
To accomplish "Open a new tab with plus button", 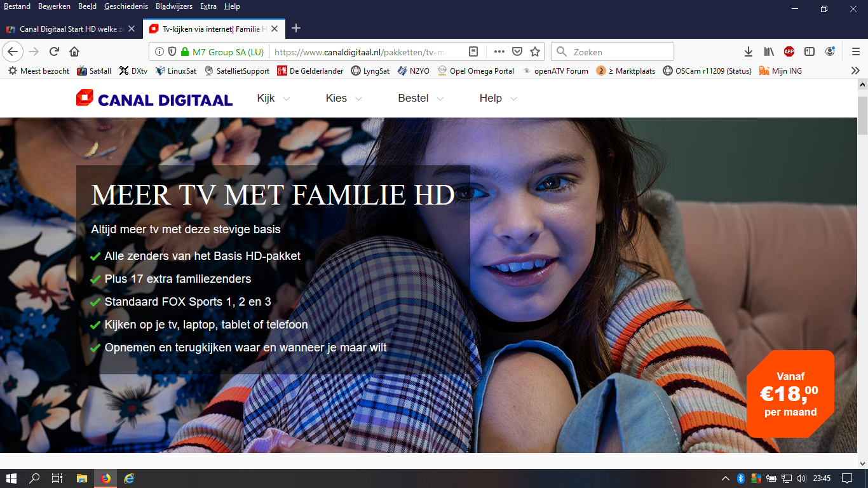I will coord(295,28).
